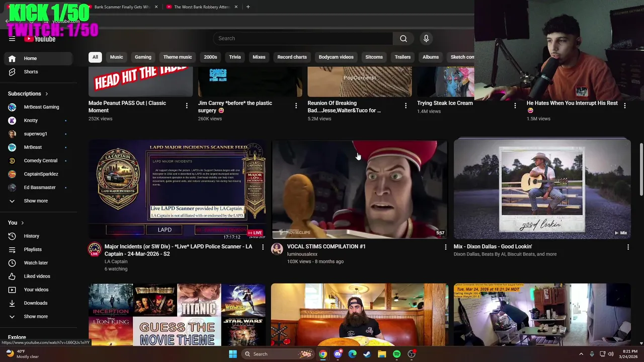Select the Theme music chip
The image size is (644, 362).
click(x=178, y=57)
